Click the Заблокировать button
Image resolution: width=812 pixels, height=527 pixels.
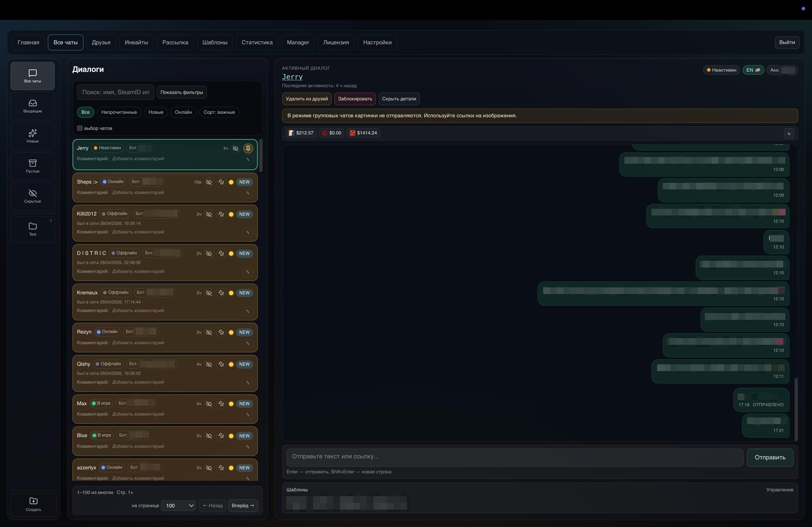pyautogui.click(x=355, y=99)
